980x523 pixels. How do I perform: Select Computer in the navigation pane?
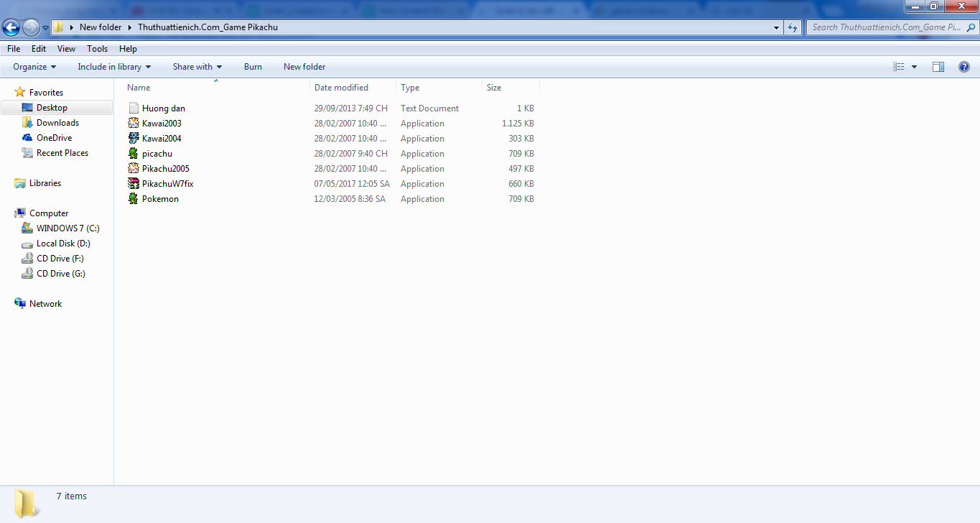(49, 213)
